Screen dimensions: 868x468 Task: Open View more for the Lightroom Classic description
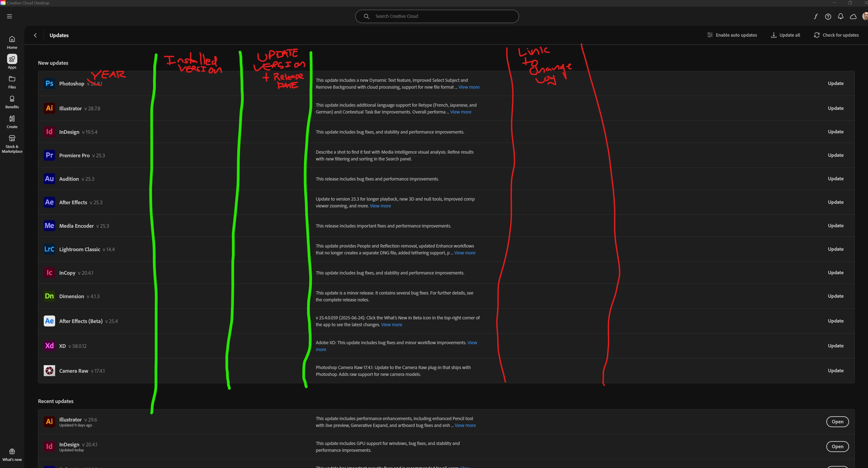(465, 253)
